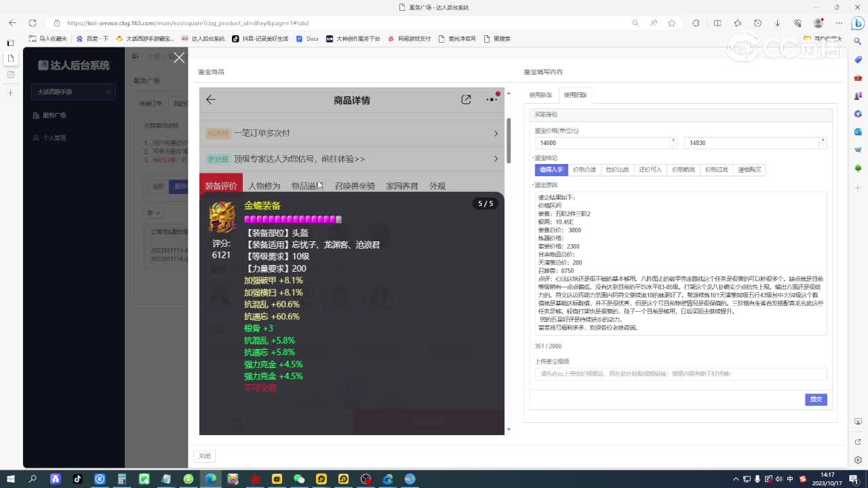Open the Favorites list icon in the toolbar

(738, 23)
